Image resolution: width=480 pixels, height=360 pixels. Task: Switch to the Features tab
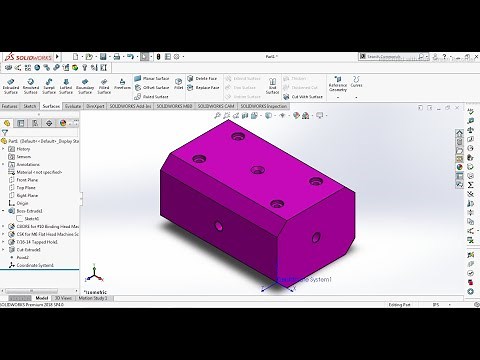click(x=9, y=106)
